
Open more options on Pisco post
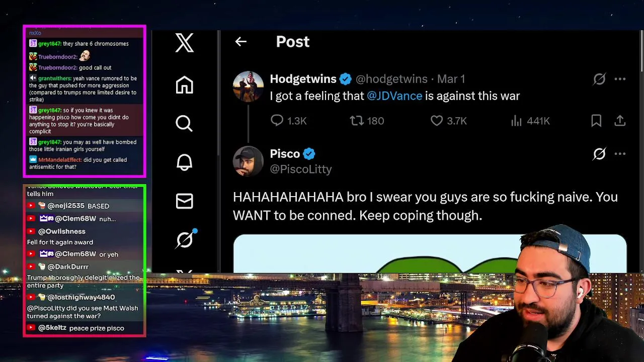coord(620,154)
